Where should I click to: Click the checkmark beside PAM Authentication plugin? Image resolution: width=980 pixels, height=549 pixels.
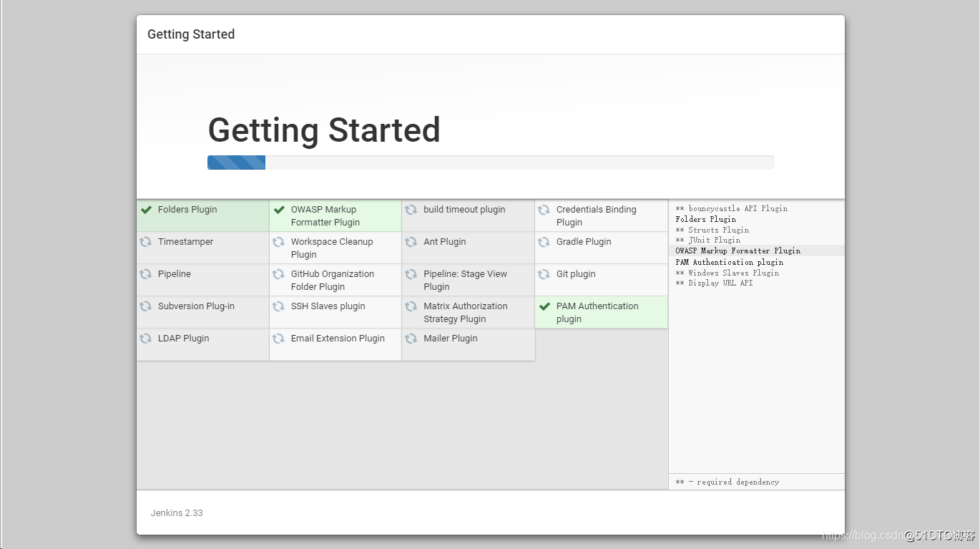(544, 306)
